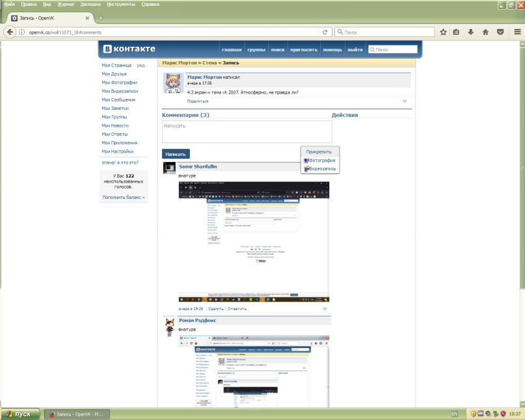Click the 'ред.' edit link
The height and width of the screenshot is (420, 525).
(x=141, y=65)
